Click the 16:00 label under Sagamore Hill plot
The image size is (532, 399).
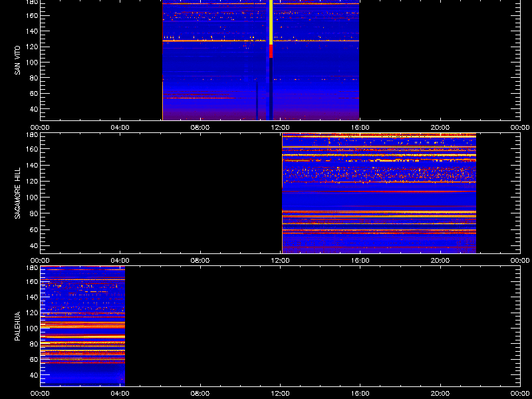coord(360,261)
